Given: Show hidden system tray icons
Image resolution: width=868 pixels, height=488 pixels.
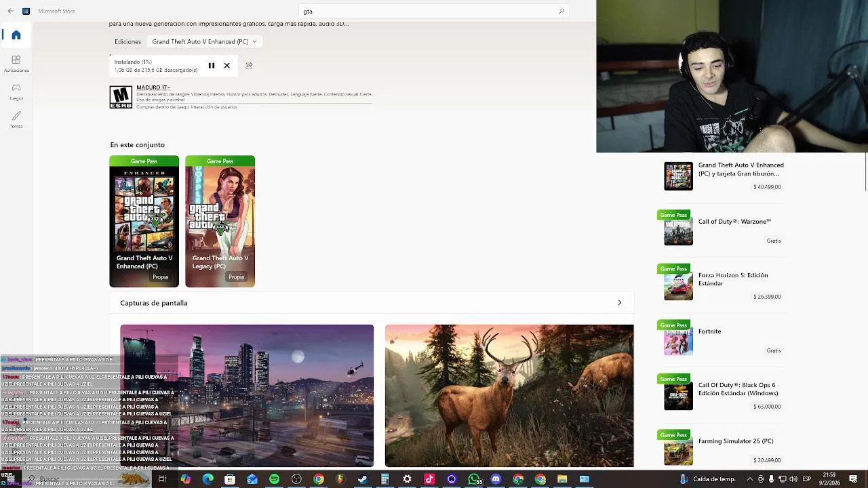Looking at the screenshot, I should (750, 479).
